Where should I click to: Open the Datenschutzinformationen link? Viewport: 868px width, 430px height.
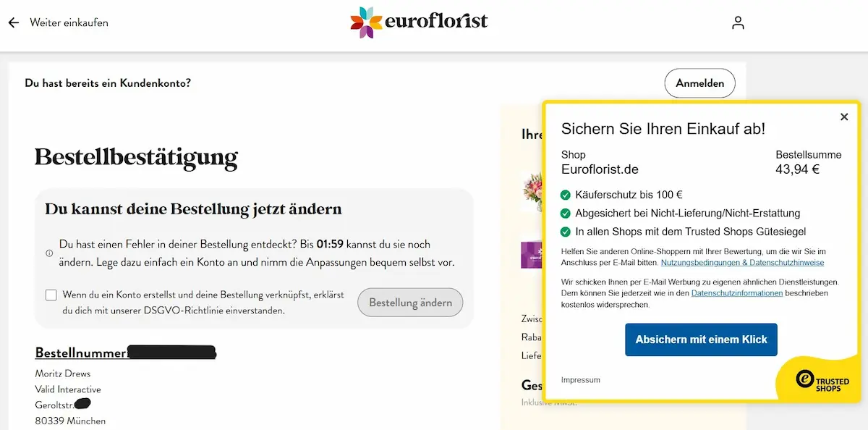pyautogui.click(x=737, y=293)
